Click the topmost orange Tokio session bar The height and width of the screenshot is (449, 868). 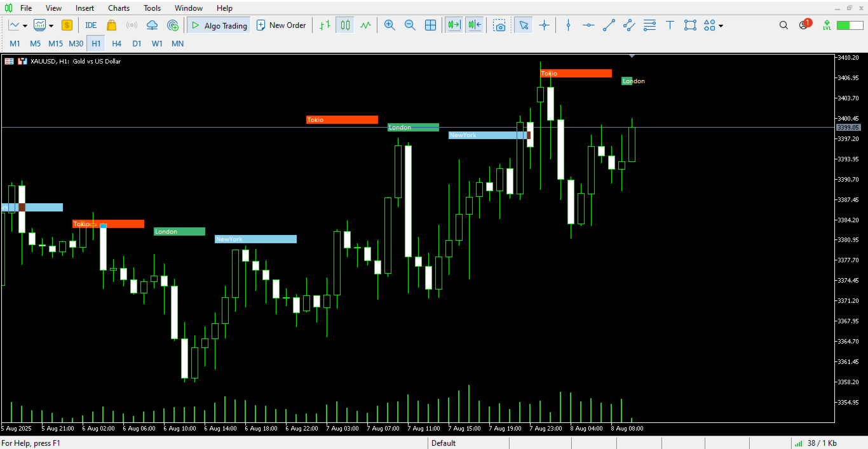576,74
